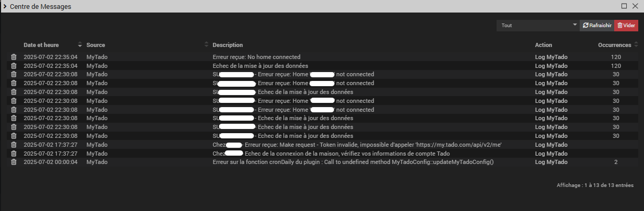Open Log MyTado for 'No home connected'
644x211 pixels.
(551, 57)
